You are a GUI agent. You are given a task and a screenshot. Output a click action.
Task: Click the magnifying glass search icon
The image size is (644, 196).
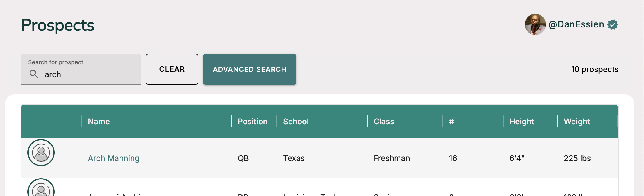(33, 74)
